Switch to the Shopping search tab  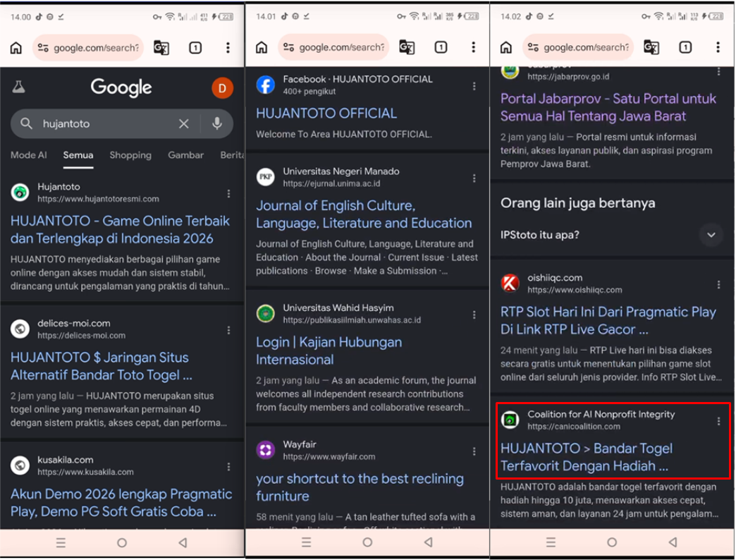[x=130, y=155]
